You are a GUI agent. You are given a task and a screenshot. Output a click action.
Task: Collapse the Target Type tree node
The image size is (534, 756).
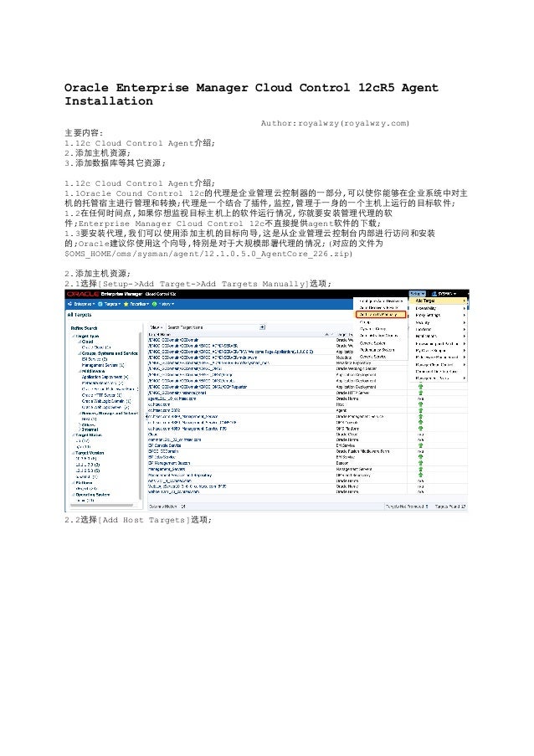coord(74,336)
